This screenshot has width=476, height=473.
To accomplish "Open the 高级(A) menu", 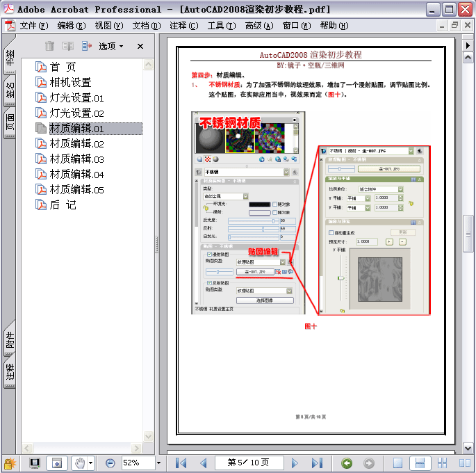I will tap(259, 26).
